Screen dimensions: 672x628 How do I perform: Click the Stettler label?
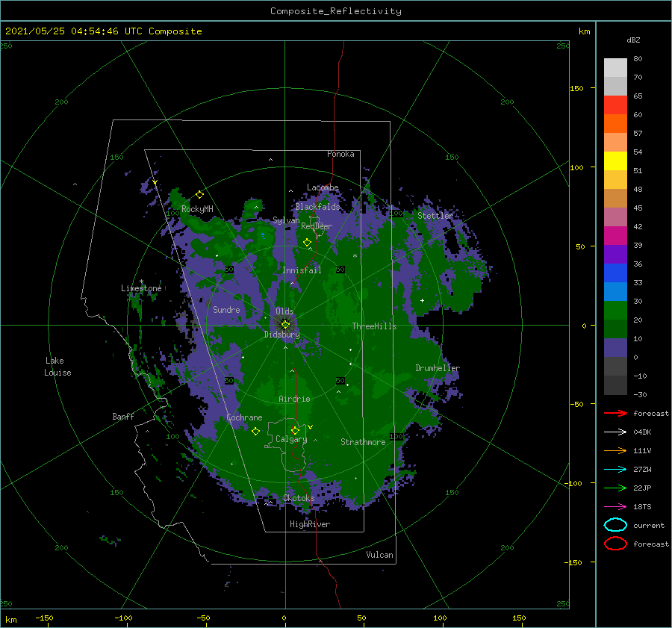435,216
